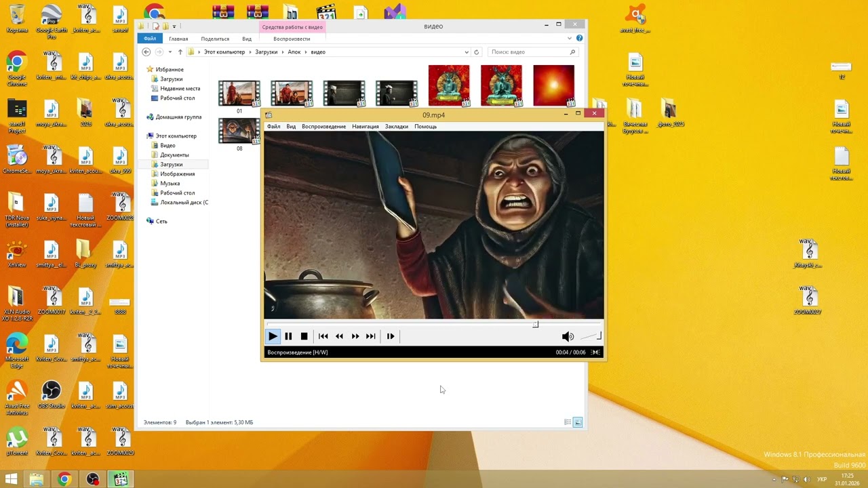Switch to the Поделиться ribbon tab
Viewport: 868px width, 488px height.
215,39
